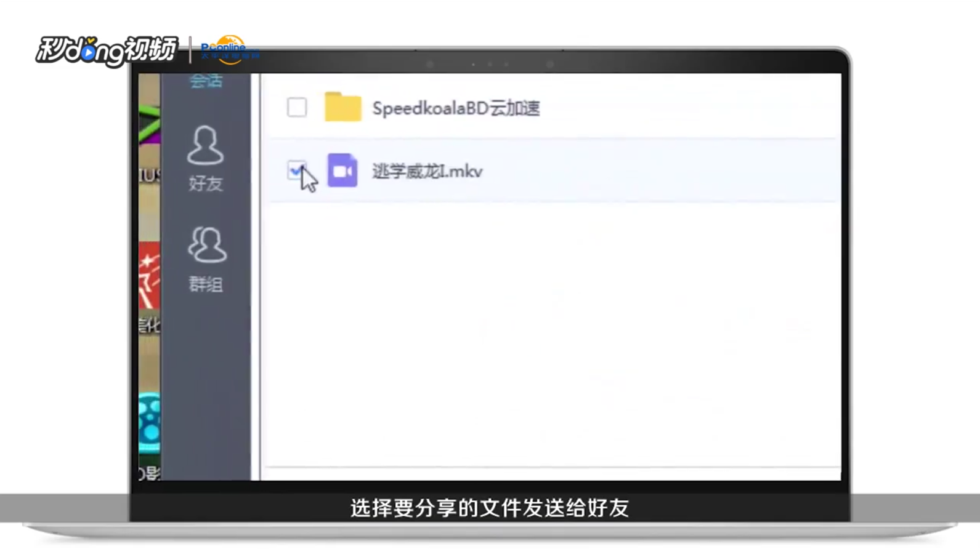Click the 好友 label text
Viewport: 980px width, 549px height.
coord(206,183)
